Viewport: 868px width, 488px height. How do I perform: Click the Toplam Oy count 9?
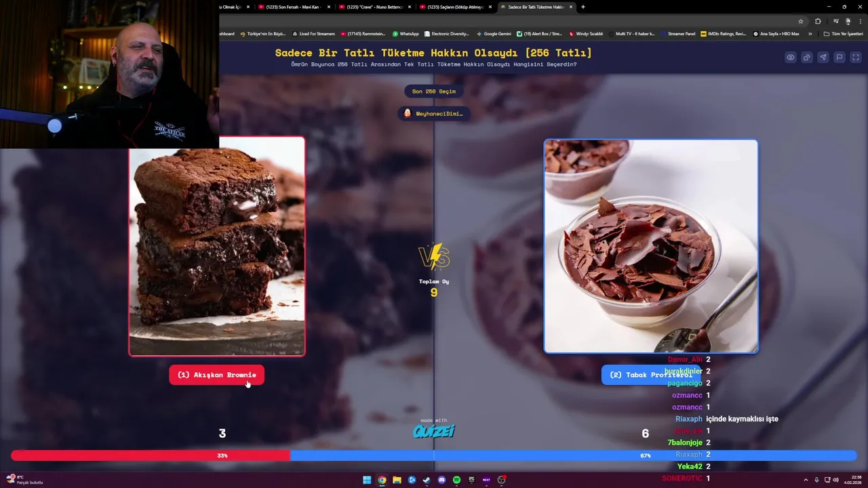click(434, 293)
